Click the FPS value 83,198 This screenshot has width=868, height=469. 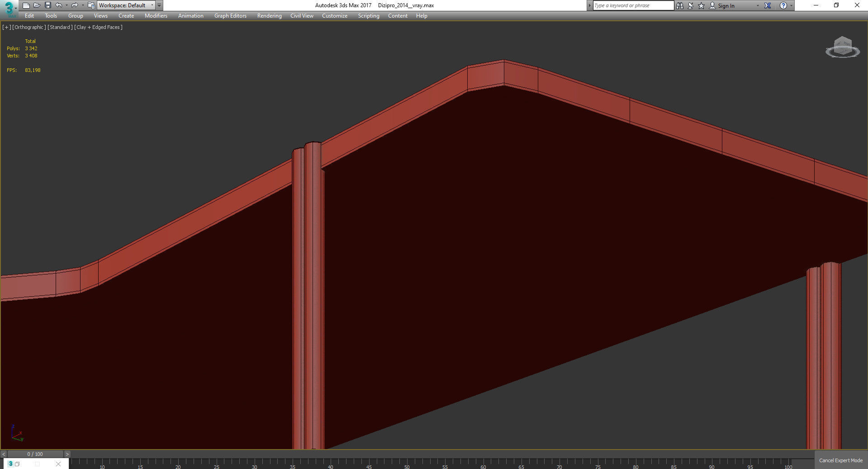33,70
